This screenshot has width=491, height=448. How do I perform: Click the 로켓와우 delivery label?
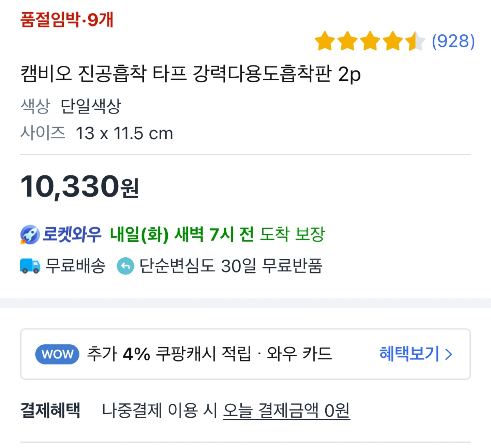pyautogui.click(x=72, y=234)
